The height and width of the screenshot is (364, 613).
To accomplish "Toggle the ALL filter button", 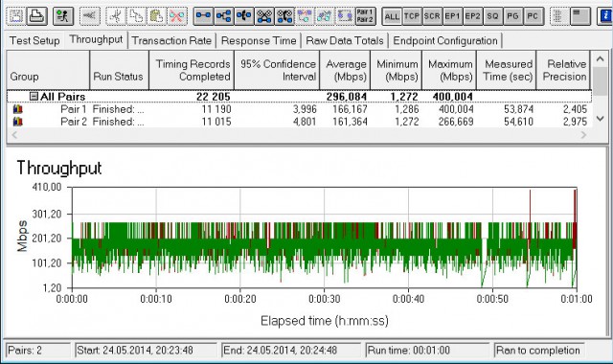I will (x=392, y=16).
